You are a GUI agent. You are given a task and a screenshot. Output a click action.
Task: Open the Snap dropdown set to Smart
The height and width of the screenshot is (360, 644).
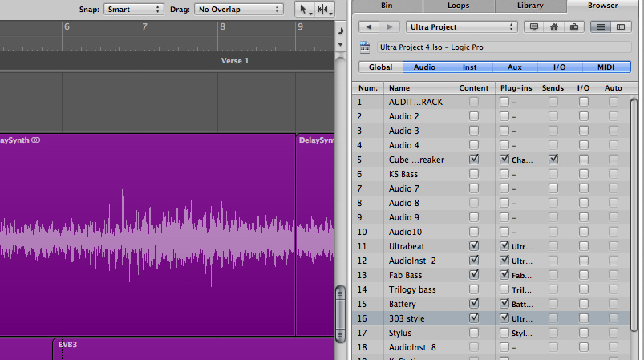click(133, 10)
